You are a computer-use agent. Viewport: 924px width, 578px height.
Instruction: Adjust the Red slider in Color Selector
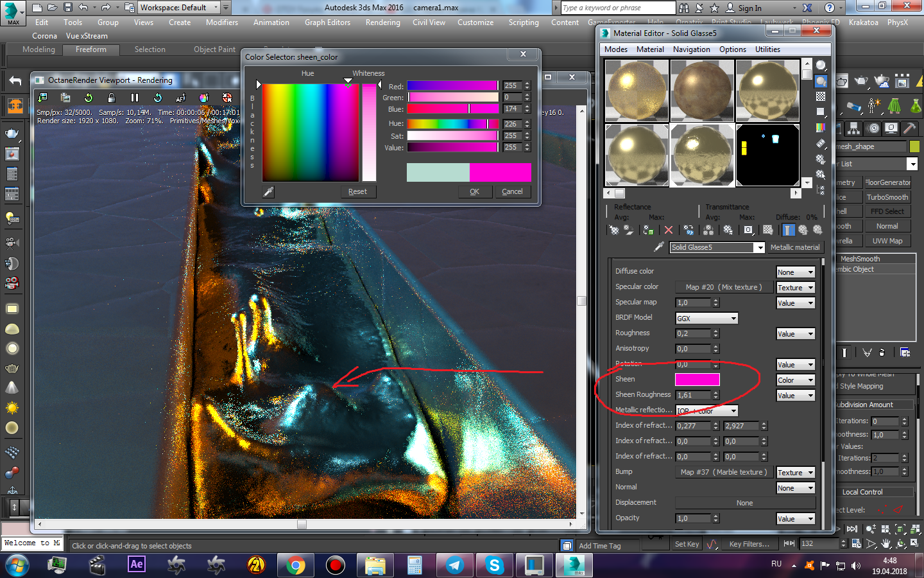point(453,85)
